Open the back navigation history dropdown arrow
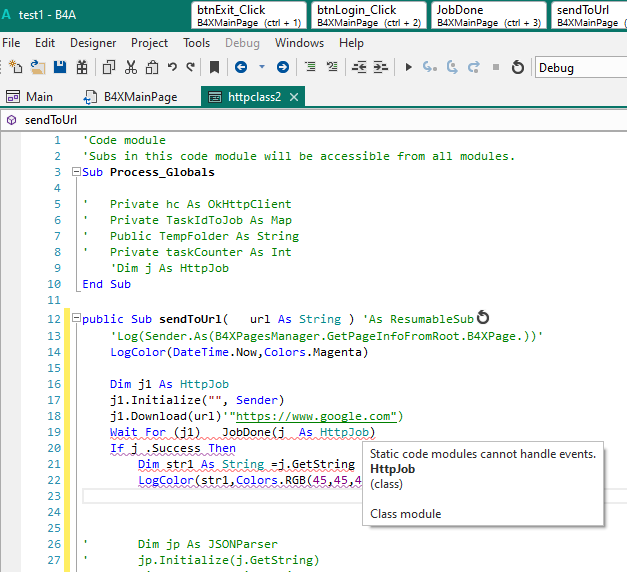The width and height of the screenshot is (627, 572). (x=262, y=67)
